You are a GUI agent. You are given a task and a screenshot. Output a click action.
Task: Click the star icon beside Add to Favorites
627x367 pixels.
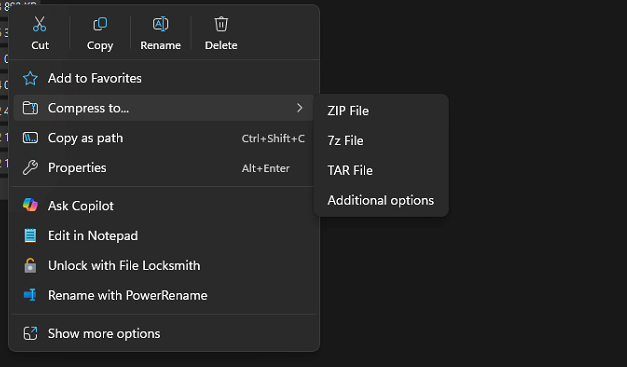(30, 78)
